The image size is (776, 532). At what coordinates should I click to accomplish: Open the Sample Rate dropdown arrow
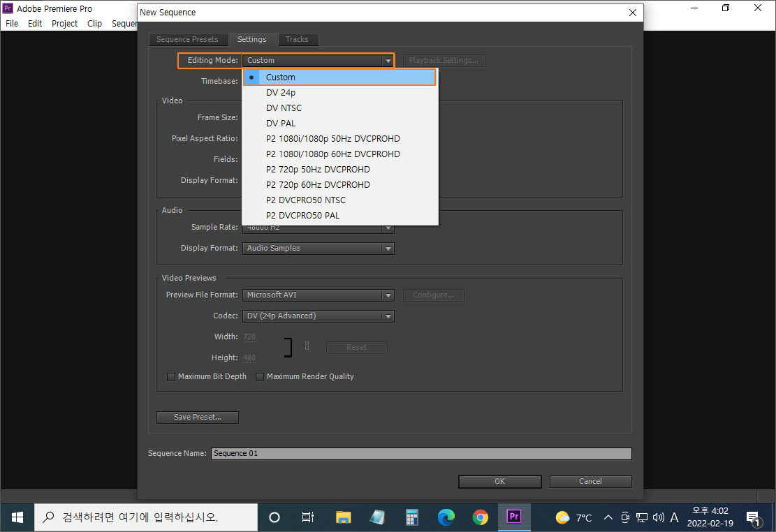[x=388, y=228]
